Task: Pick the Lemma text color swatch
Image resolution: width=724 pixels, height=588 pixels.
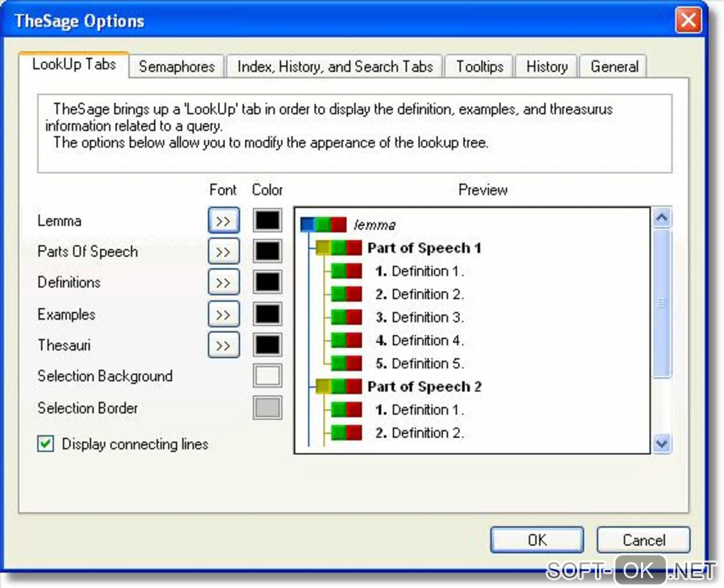Action: (x=268, y=220)
